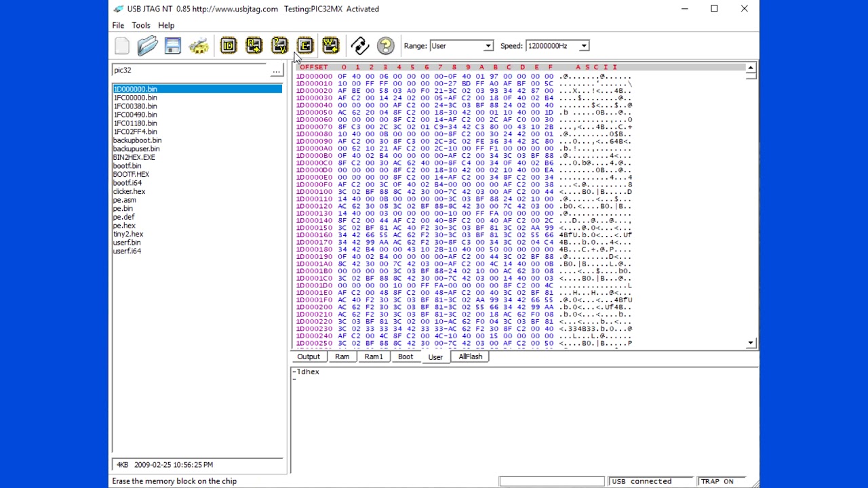The height and width of the screenshot is (488, 868).
Task: Select file bootf.i64
Action: [x=127, y=183]
